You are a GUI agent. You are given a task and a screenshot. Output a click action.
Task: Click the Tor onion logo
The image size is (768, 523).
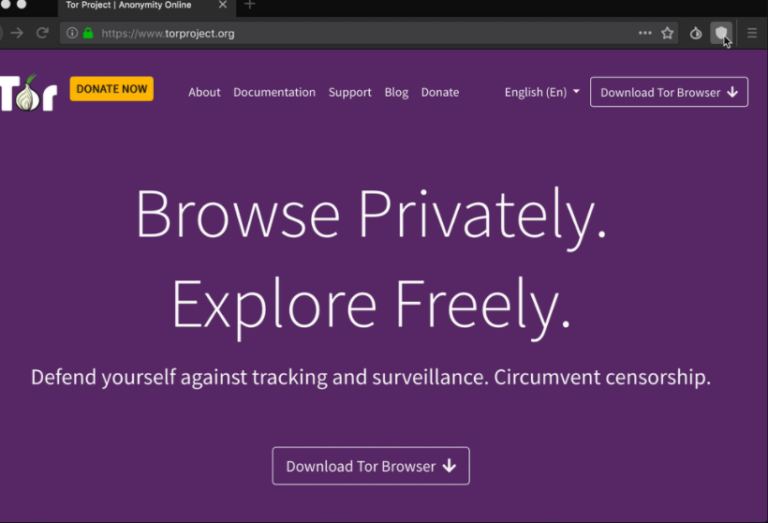(x=28, y=92)
